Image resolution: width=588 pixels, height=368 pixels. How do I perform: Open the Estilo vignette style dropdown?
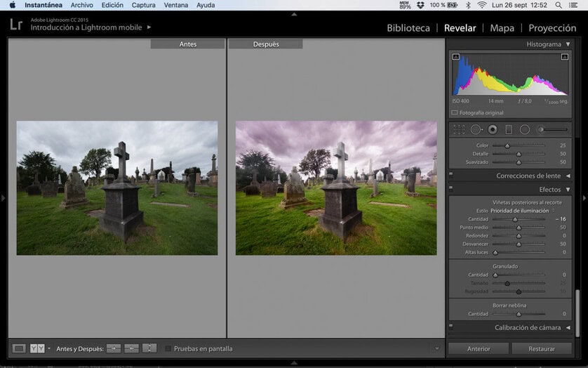point(523,211)
